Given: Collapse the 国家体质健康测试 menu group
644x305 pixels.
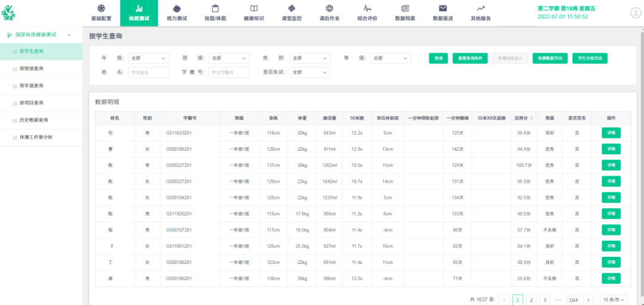Looking at the screenshot, I should point(69,35).
